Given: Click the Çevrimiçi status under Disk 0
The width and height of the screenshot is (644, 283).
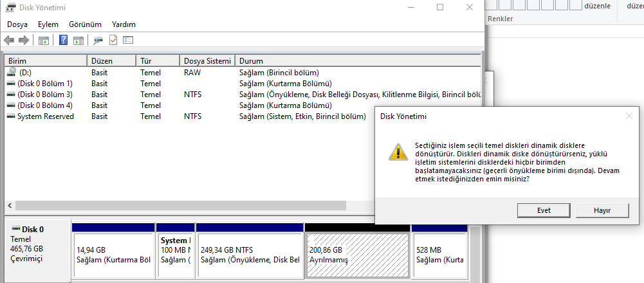Looking at the screenshot, I should [26, 259].
